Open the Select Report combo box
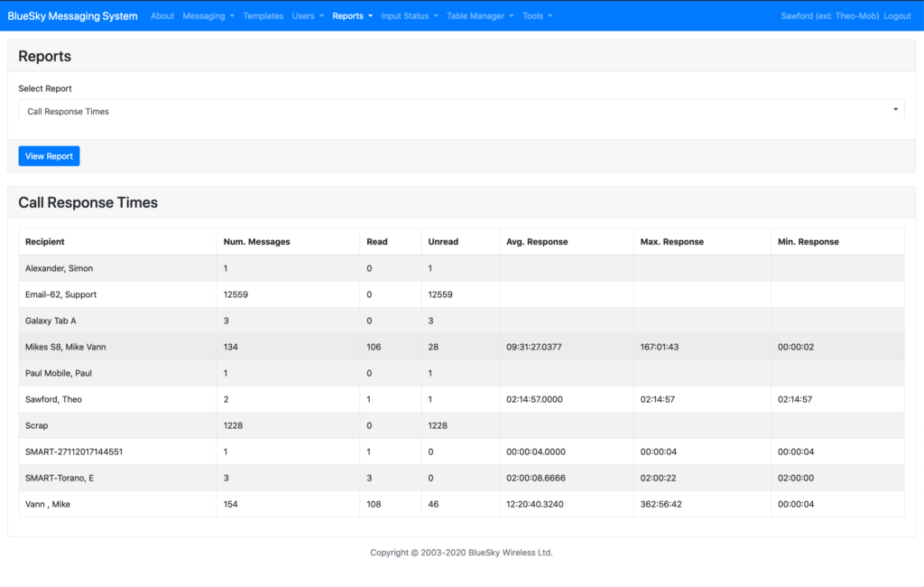This screenshot has width=924, height=587. point(461,111)
